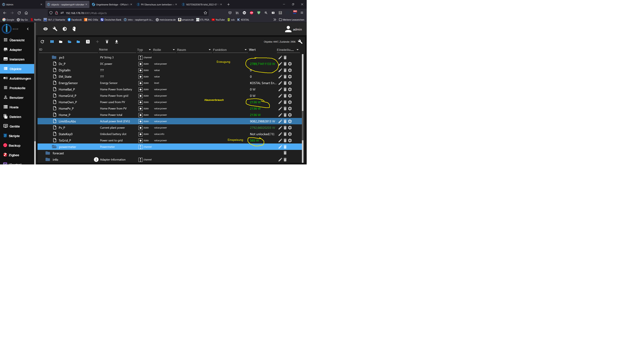The image size is (644, 362).
Task: Refresh the objects tree
Action: (42, 41)
